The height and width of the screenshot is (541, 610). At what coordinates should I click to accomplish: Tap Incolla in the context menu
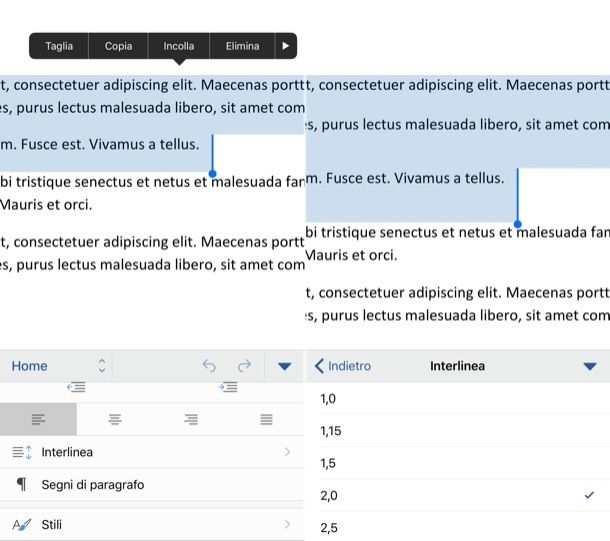[x=179, y=46]
